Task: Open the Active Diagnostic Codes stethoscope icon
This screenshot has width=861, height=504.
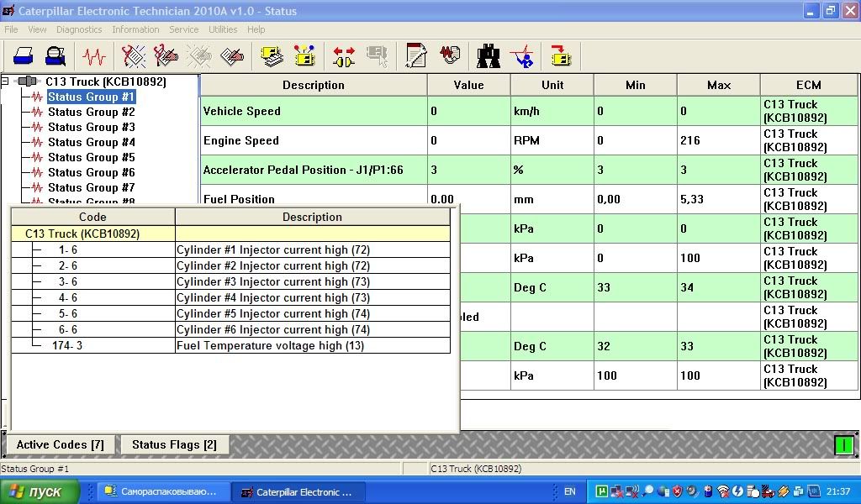Action: coord(134,56)
